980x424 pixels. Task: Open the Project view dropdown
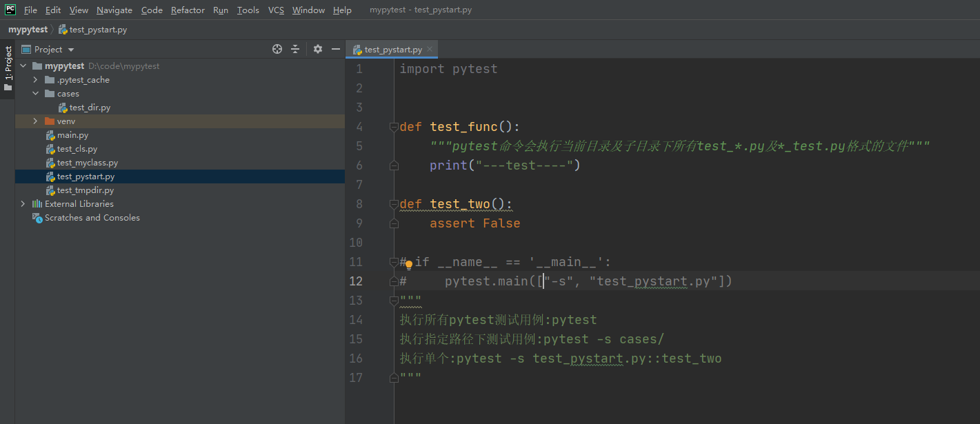(x=71, y=50)
